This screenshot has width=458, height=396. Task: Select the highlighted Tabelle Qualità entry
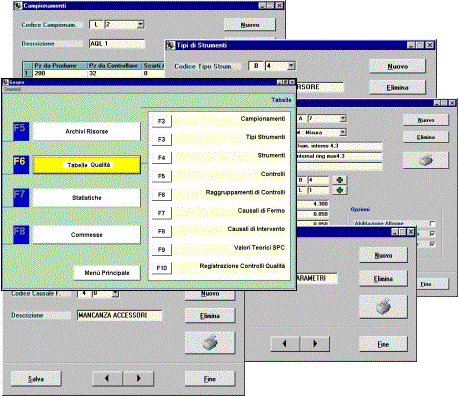[x=87, y=165]
